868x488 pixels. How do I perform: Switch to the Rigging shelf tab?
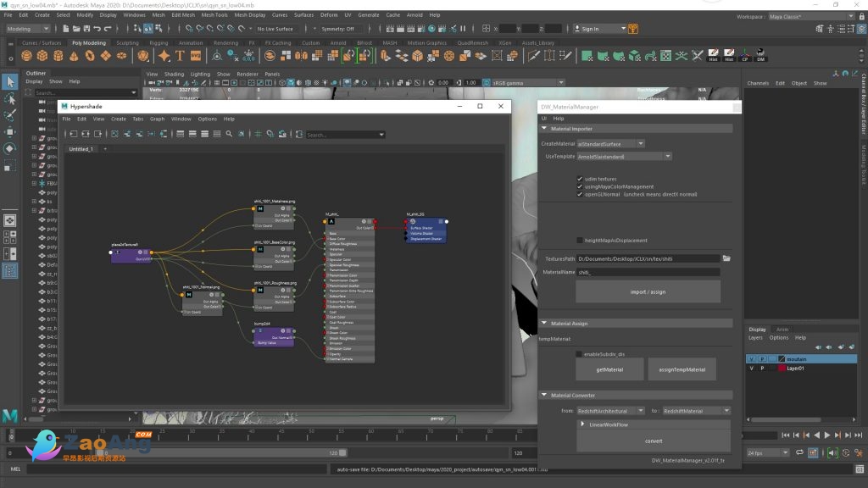coord(159,42)
